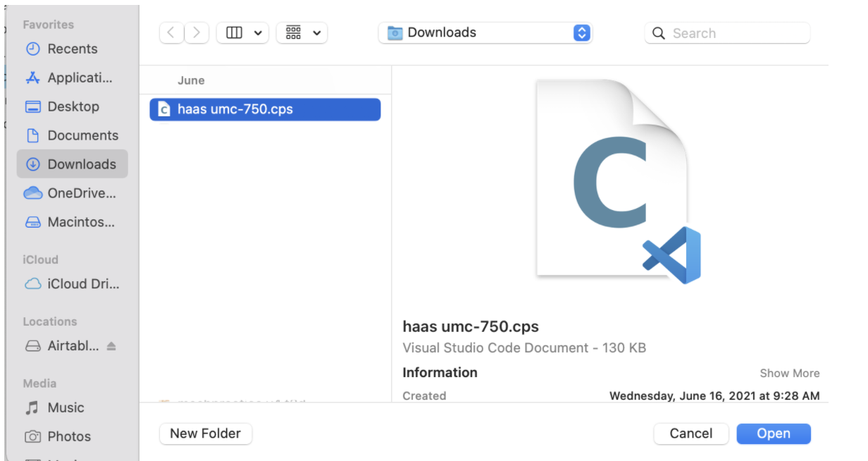868x461 pixels.
Task: Click the Desktop icon in Favorites
Action: click(32, 107)
